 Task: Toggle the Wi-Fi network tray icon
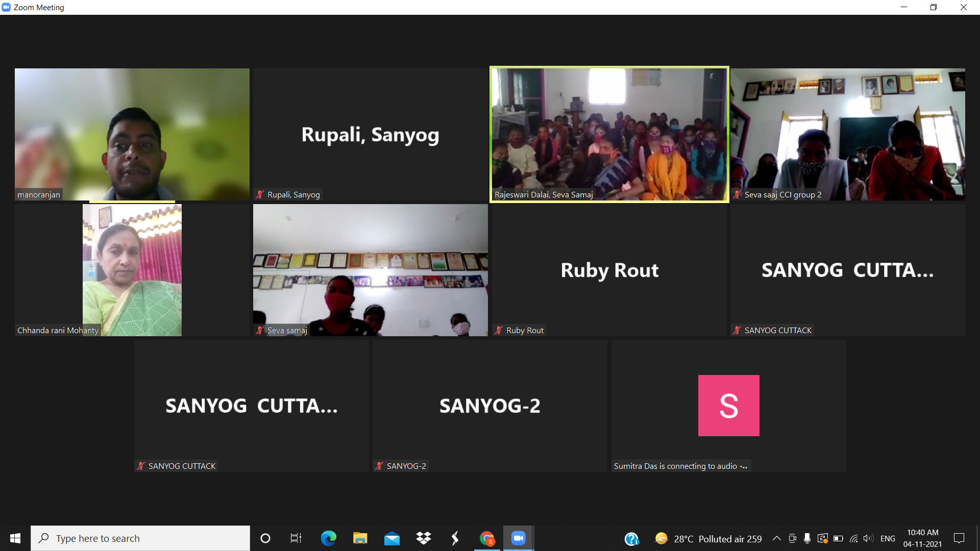click(853, 538)
